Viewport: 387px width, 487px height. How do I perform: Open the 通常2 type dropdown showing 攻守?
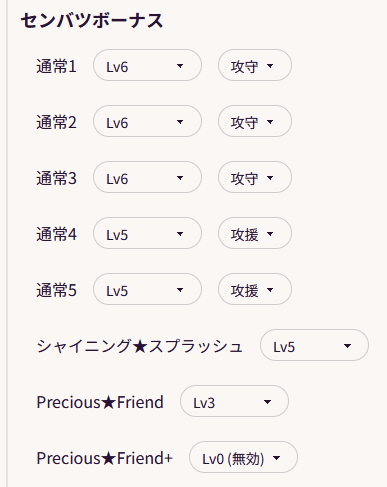point(255,121)
